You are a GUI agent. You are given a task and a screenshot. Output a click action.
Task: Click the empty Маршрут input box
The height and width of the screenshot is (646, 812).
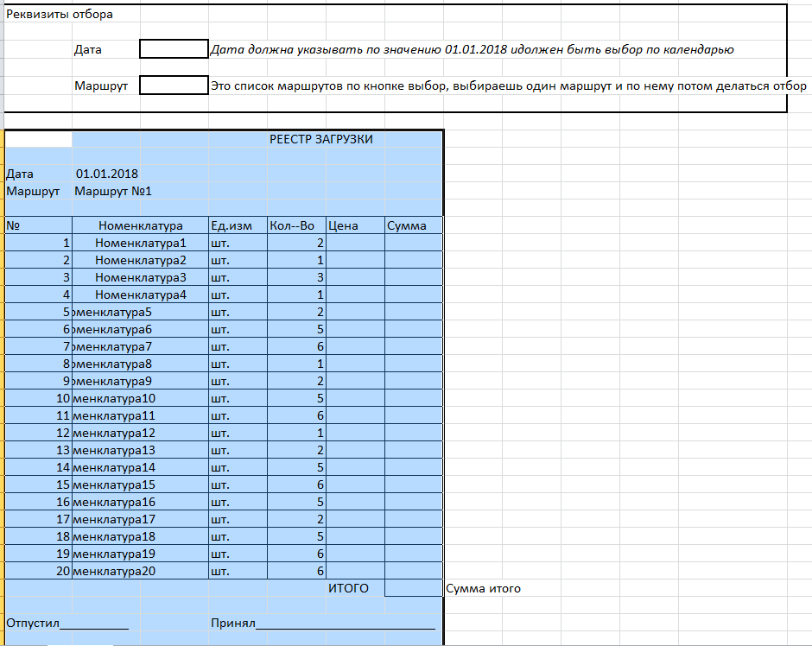tap(174, 85)
